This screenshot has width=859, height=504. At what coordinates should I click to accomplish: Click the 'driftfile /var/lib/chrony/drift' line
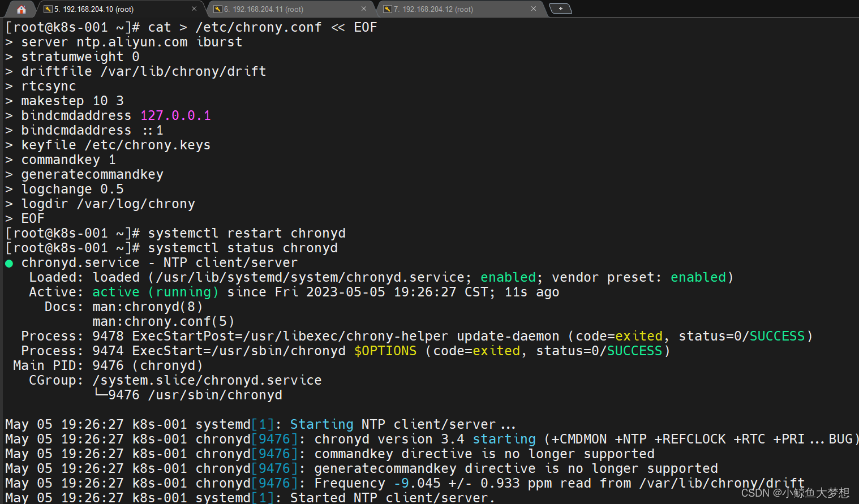tap(144, 72)
